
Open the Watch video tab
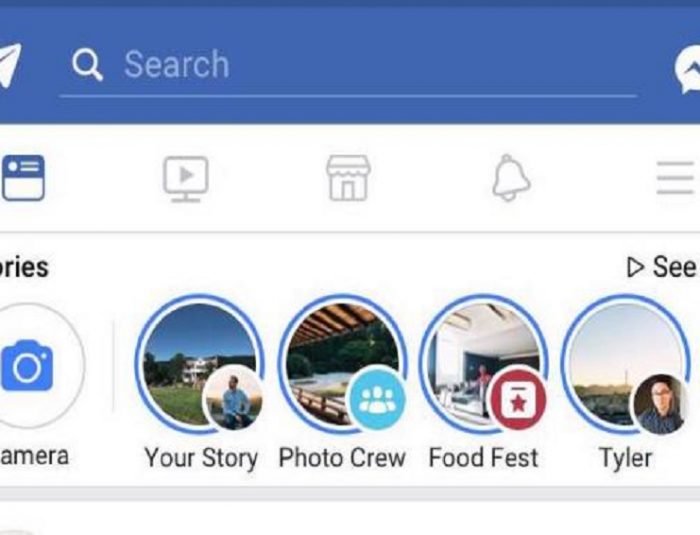click(x=186, y=179)
